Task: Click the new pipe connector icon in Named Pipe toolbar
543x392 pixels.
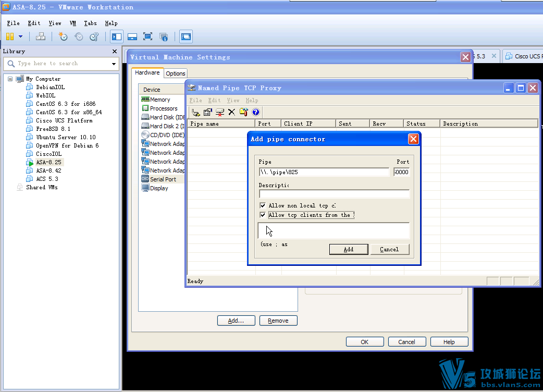Action: [x=195, y=112]
